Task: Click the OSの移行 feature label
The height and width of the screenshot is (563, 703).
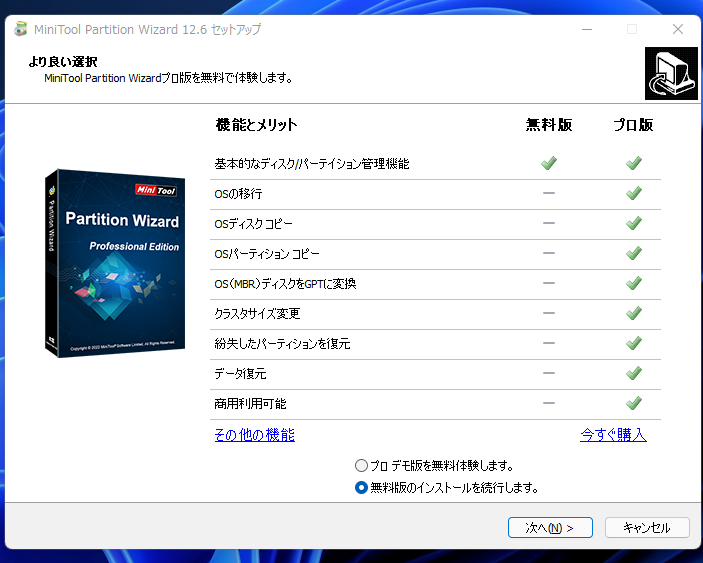Action: pos(239,194)
